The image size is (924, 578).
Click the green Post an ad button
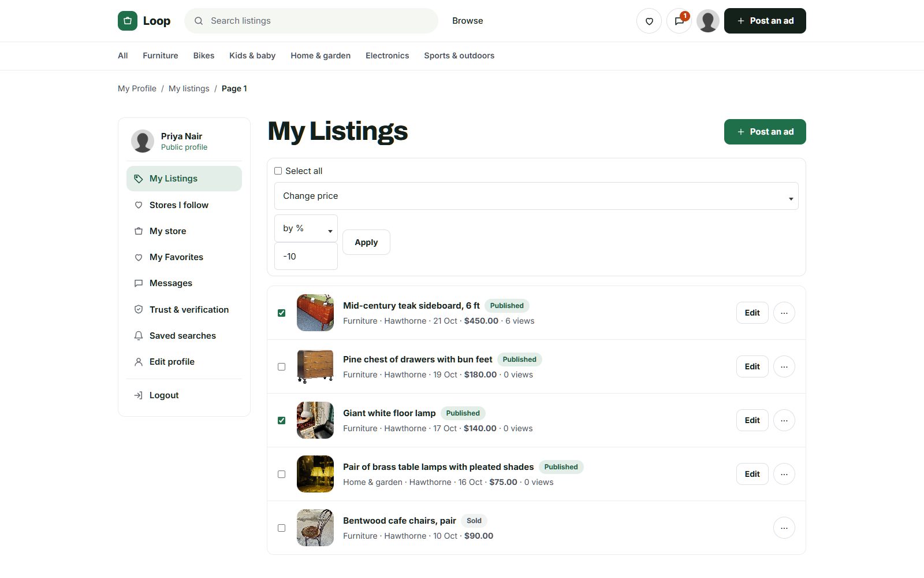(765, 132)
